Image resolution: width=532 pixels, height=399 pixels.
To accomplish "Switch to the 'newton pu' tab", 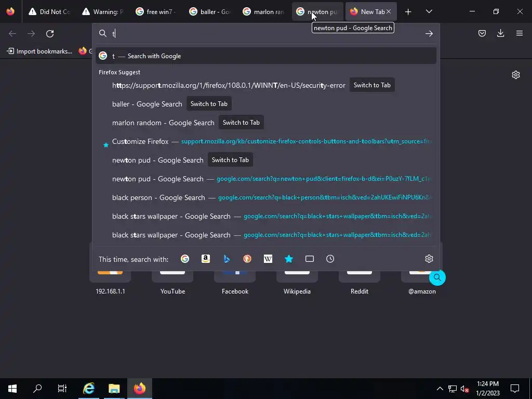I will [x=317, y=12].
